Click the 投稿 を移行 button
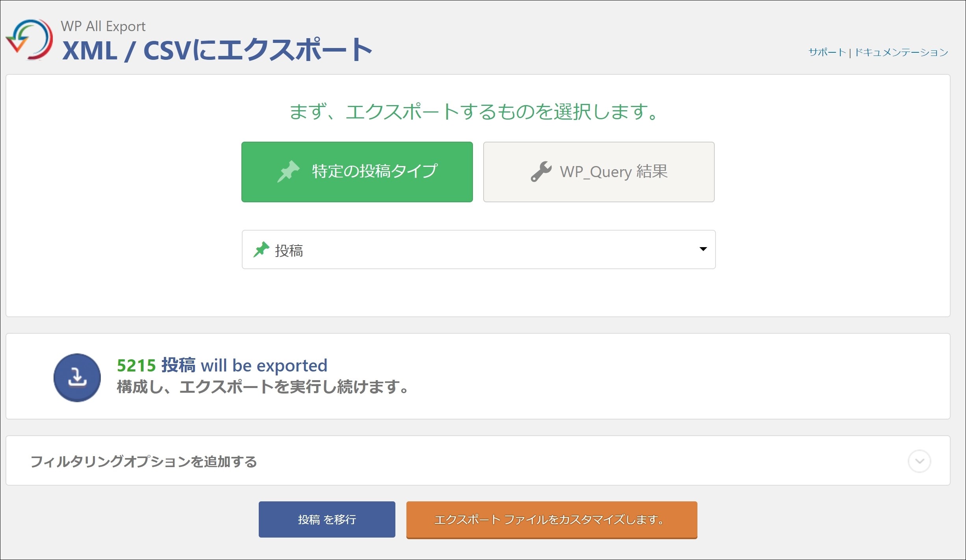 (x=327, y=519)
